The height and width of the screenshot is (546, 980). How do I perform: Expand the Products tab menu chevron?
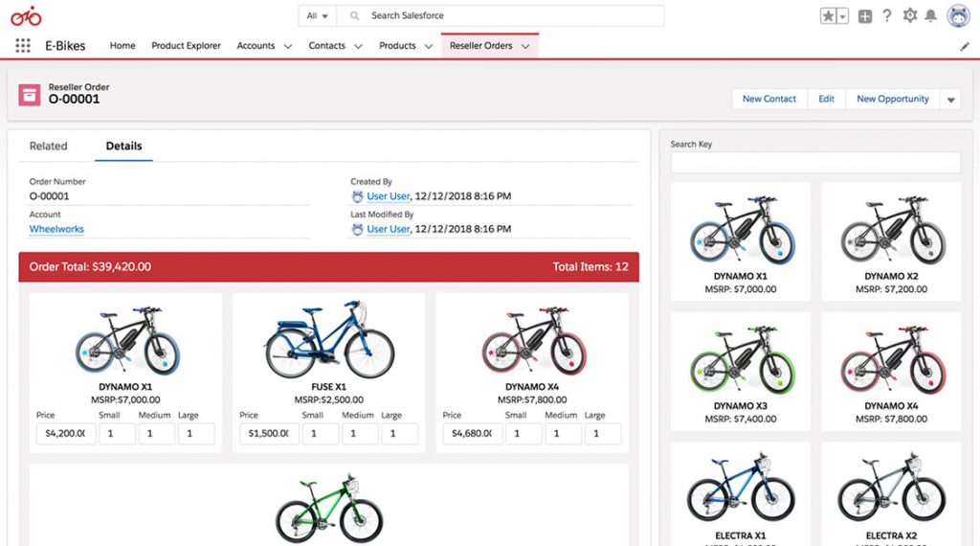pyautogui.click(x=428, y=46)
